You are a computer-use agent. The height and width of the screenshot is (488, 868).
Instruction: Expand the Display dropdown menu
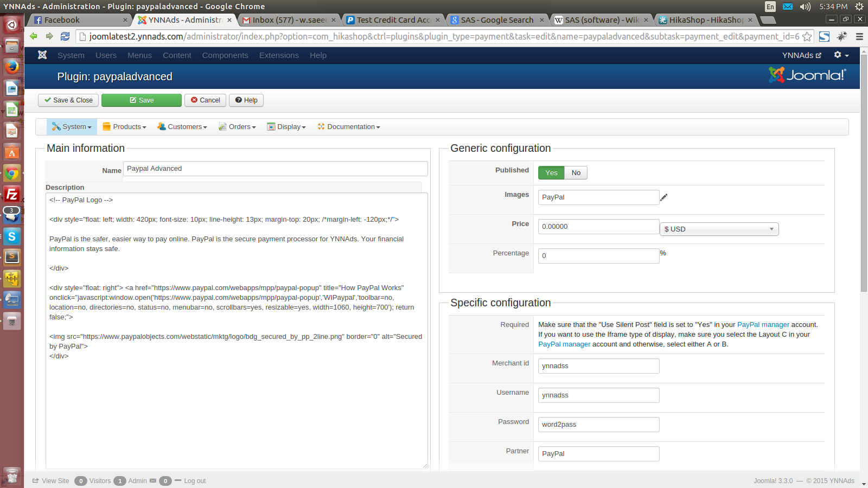[286, 127]
